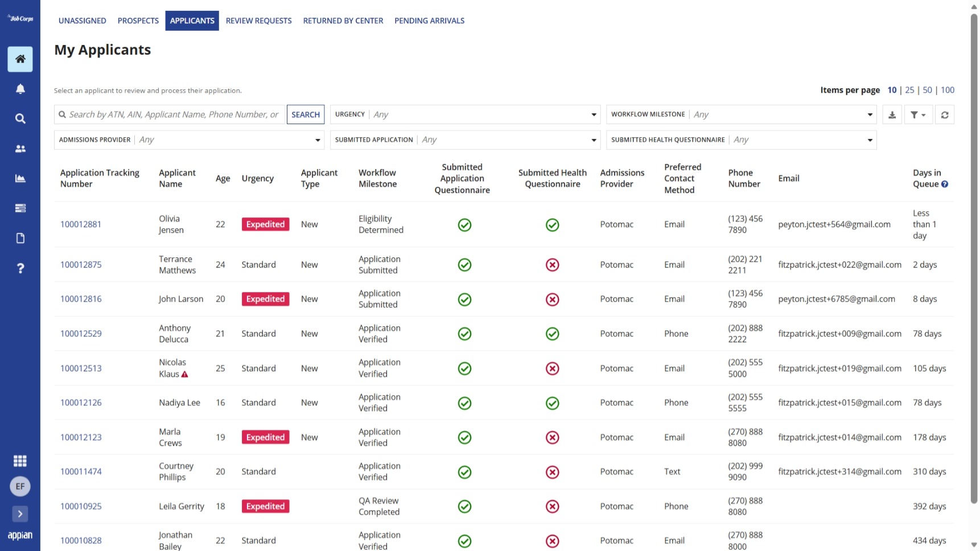Open the filter options funnel menu
This screenshot has width=980, height=551.
pos(918,115)
